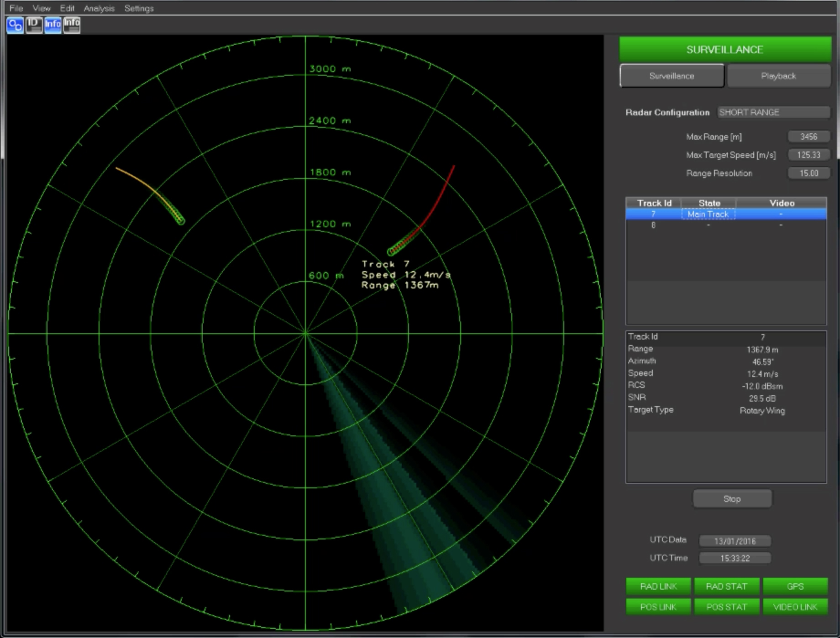Edit the Max Range value field

point(808,136)
